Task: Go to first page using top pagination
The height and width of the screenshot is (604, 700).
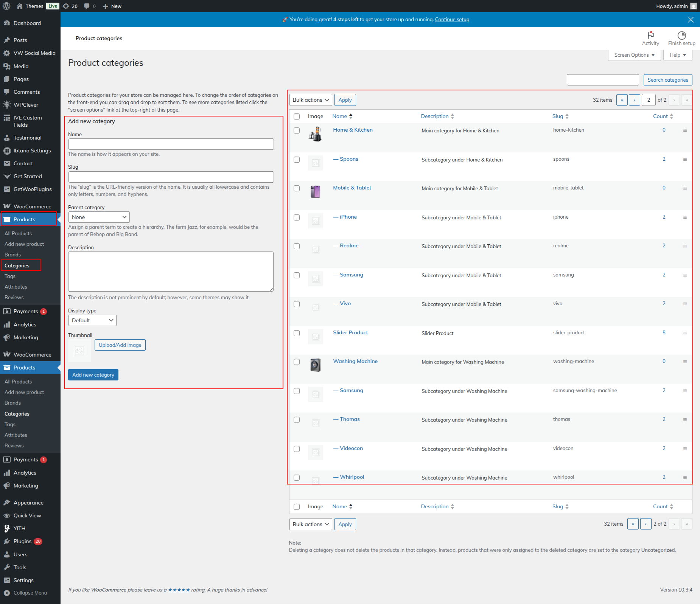Action: [x=622, y=100]
